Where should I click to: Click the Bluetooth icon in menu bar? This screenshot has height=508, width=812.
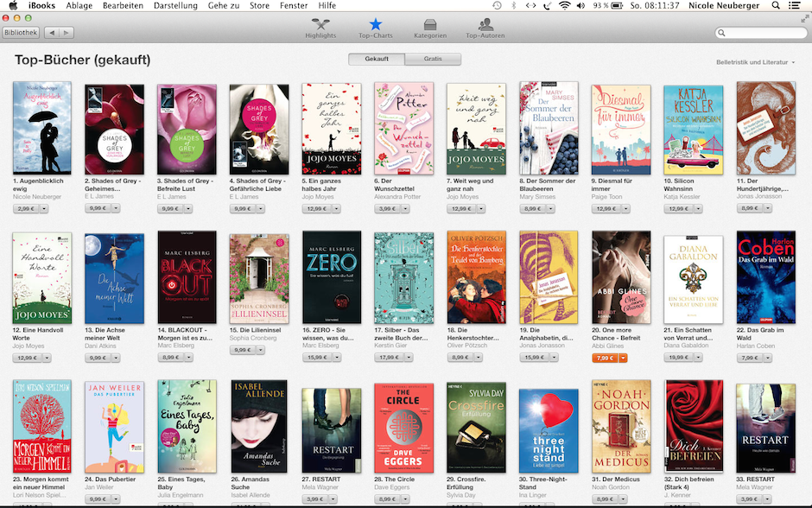click(x=514, y=5)
